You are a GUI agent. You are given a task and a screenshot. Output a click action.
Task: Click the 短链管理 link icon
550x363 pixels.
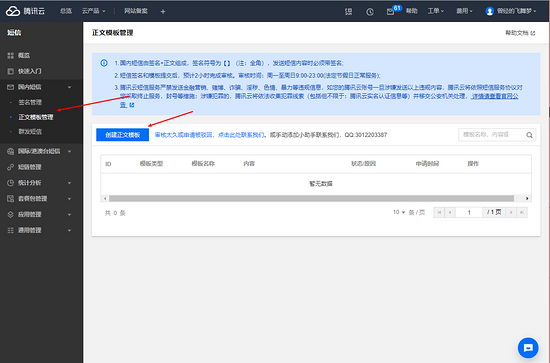(11, 167)
